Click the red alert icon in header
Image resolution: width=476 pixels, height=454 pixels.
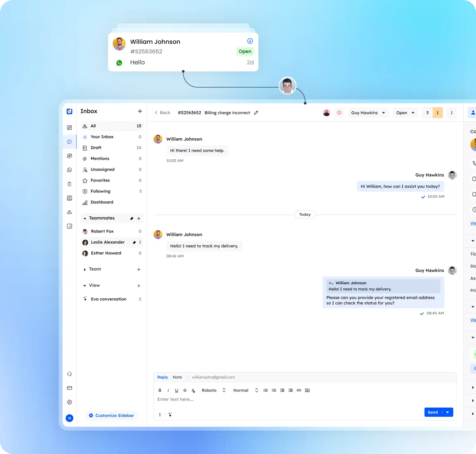pyautogui.click(x=339, y=113)
